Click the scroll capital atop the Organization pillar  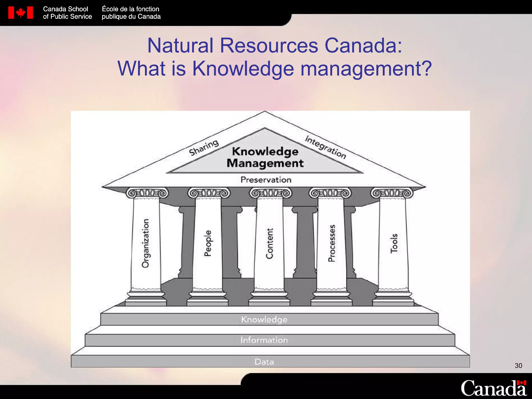[x=147, y=193]
